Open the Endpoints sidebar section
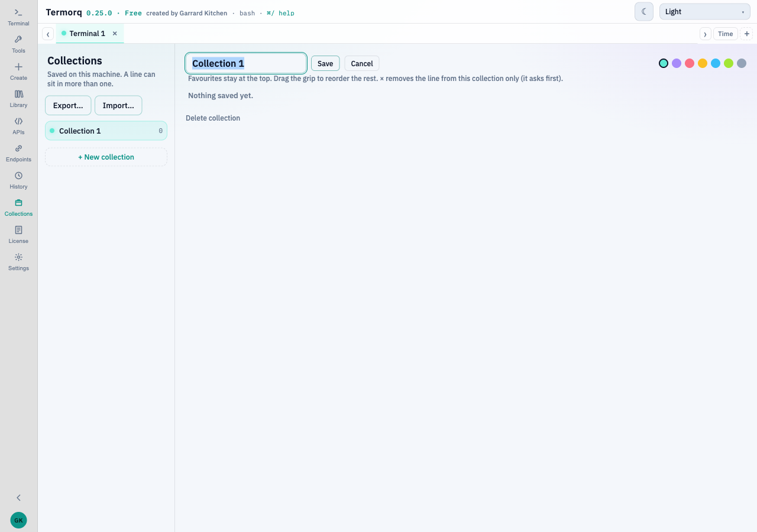The image size is (757, 532). pos(18,153)
